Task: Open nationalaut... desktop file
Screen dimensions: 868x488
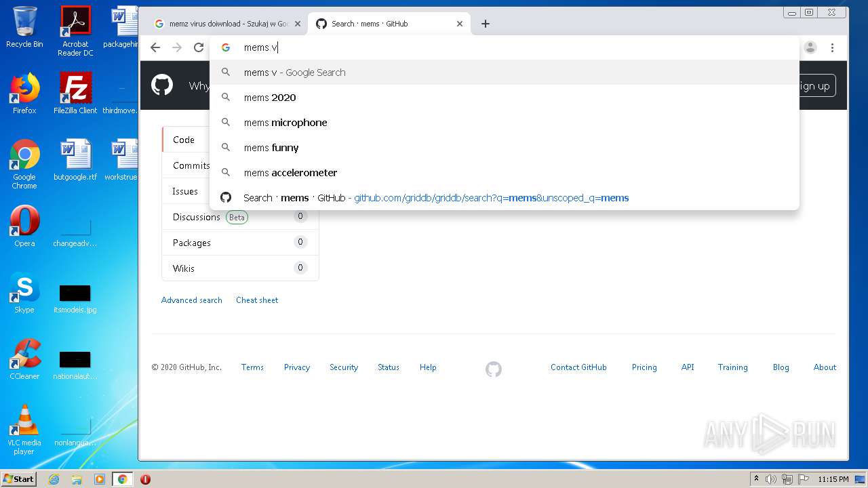Action: (75, 365)
